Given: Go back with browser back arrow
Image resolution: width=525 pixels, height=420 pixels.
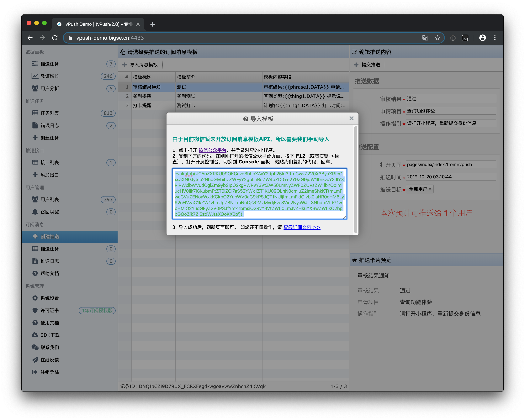Looking at the screenshot, I should pyautogui.click(x=30, y=38).
